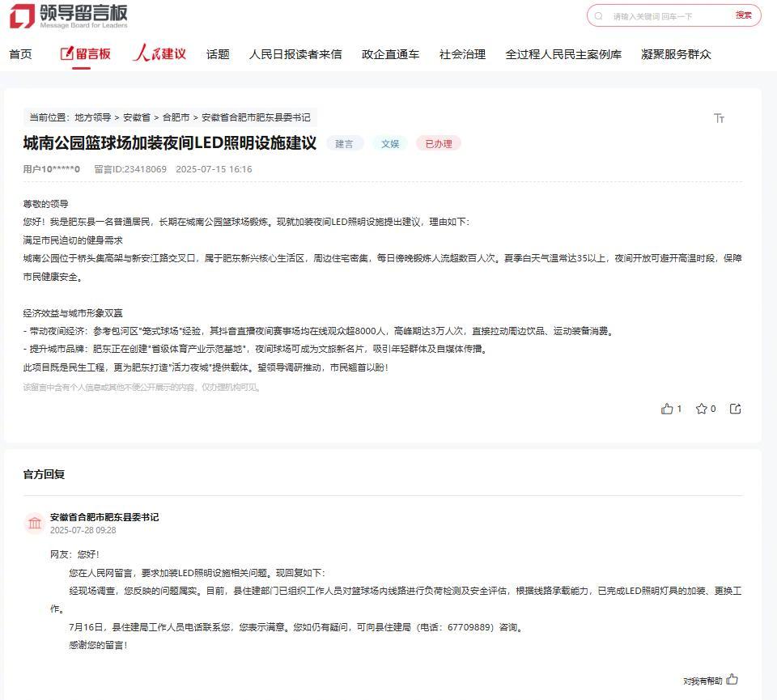Open 全过程人民民主案例库 tab
This screenshot has width=777, height=700.
563,54
